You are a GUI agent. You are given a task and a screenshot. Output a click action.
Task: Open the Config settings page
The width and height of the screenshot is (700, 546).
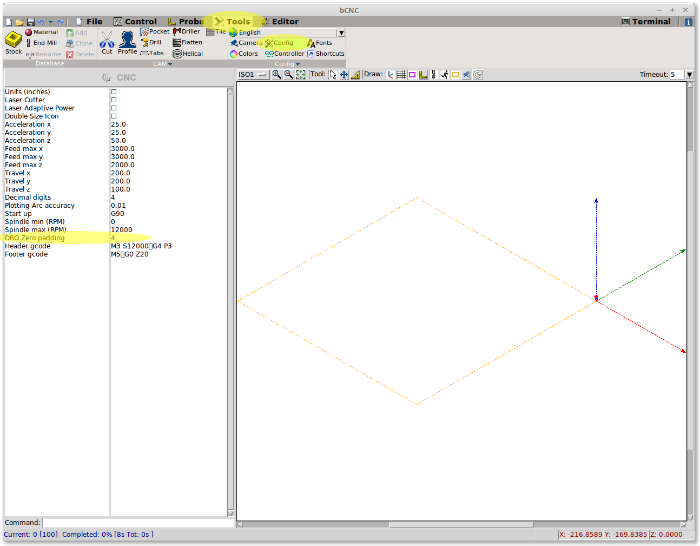click(279, 43)
